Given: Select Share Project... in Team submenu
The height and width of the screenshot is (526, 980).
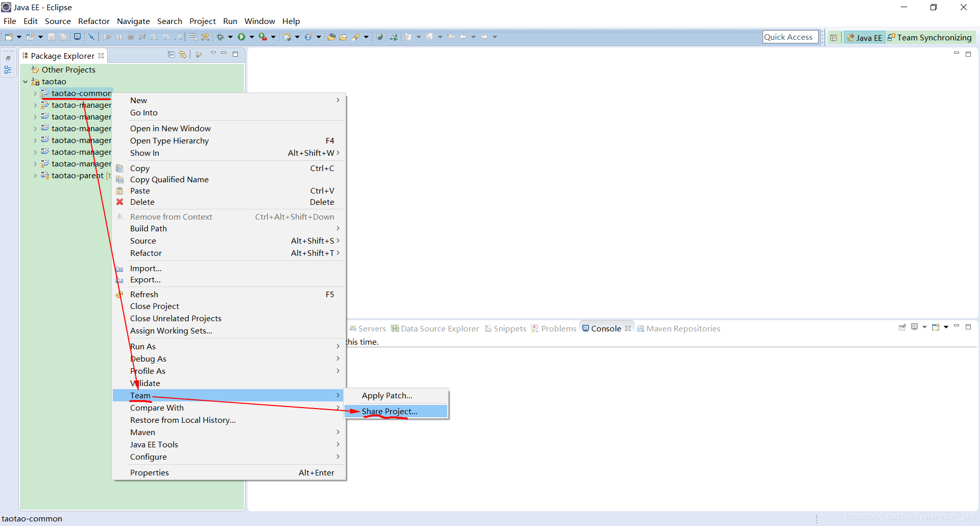Looking at the screenshot, I should 396,411.
